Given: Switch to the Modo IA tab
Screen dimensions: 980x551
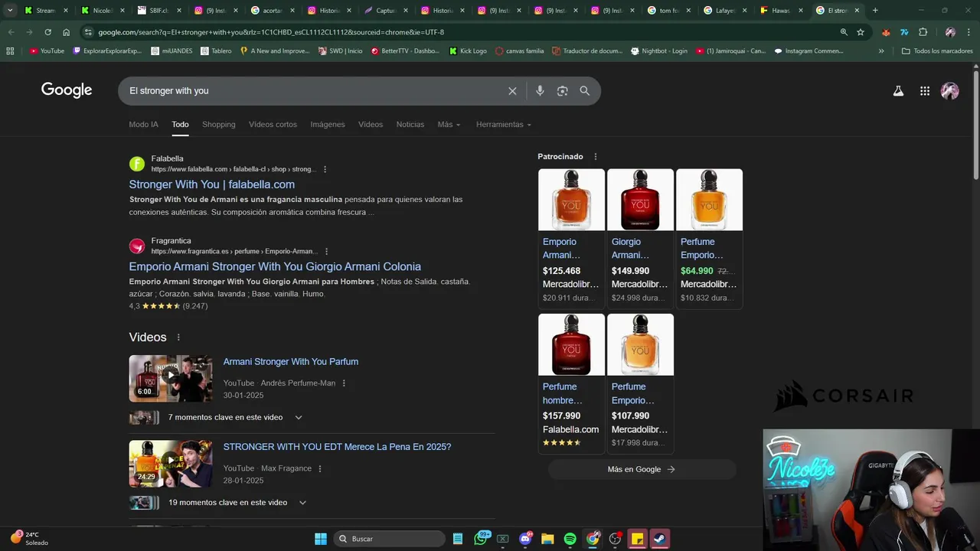Looking at the screenshot, I should point(143,125).
